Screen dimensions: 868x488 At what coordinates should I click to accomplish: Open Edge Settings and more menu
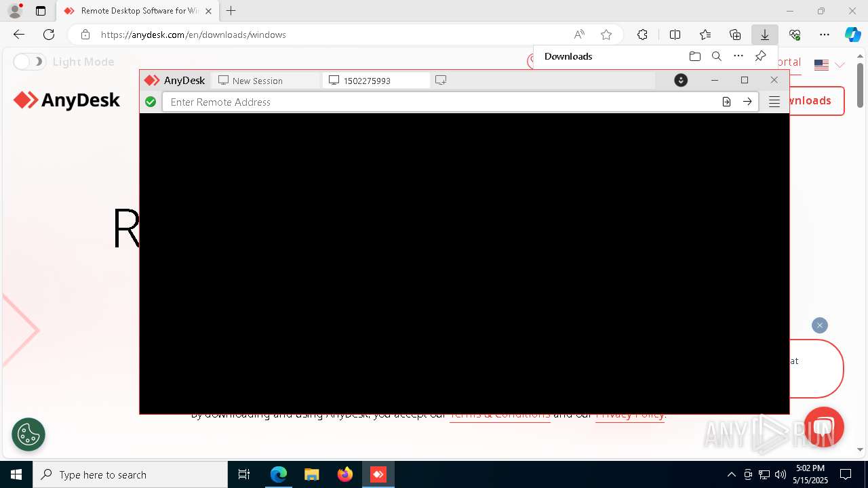pyautogui.click(x=824, y=35)
